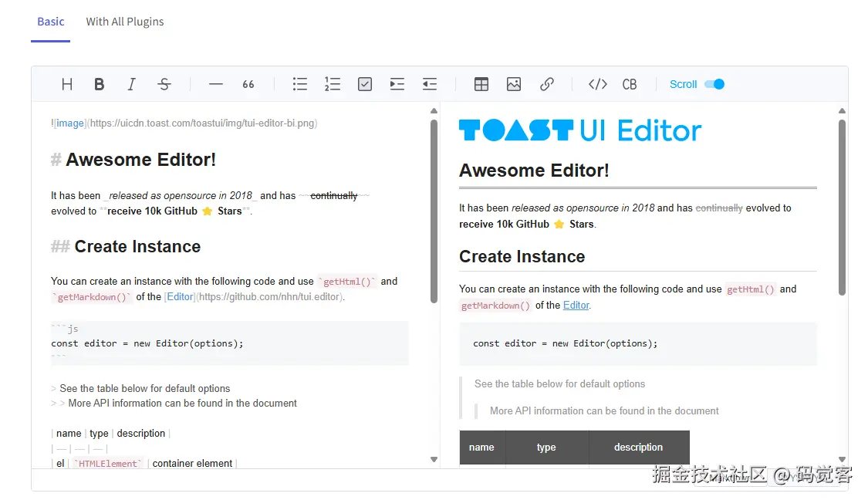Click the HTMLElement code in markdown

(107, 464)
